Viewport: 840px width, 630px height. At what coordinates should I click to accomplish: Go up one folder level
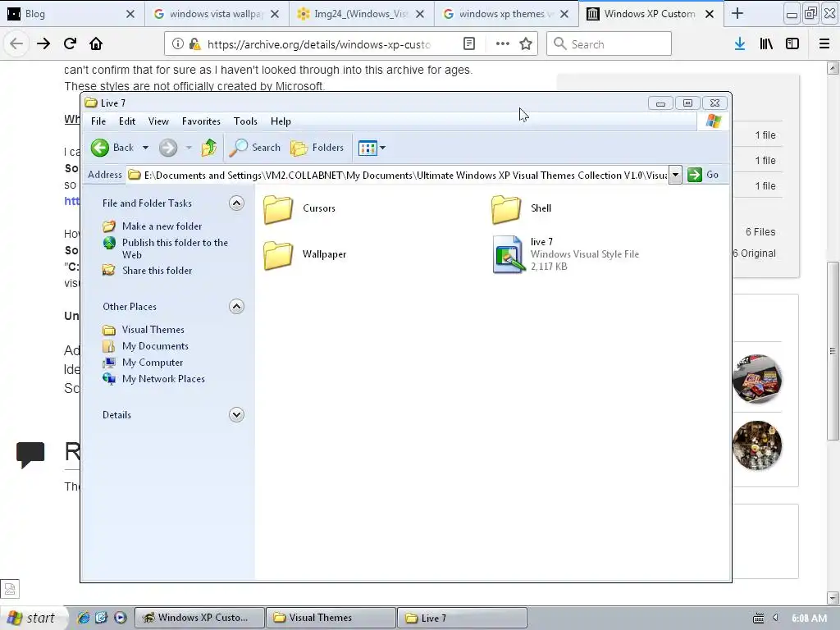(209, 148)
